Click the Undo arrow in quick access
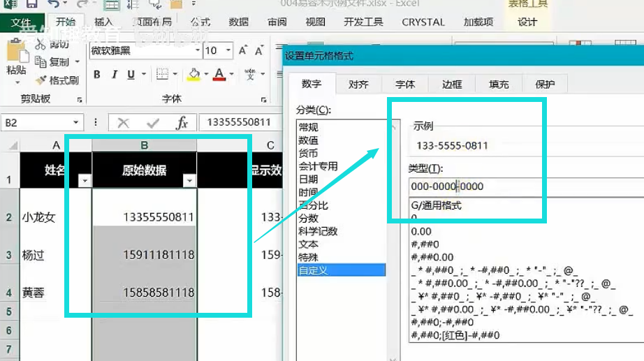644x361 pixels. coord(52,4)
